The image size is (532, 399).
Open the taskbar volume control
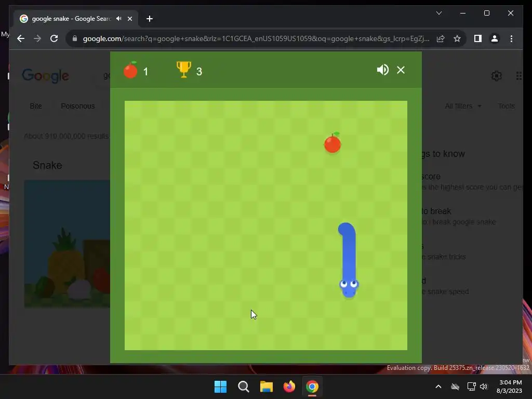[x=484, y=387]
